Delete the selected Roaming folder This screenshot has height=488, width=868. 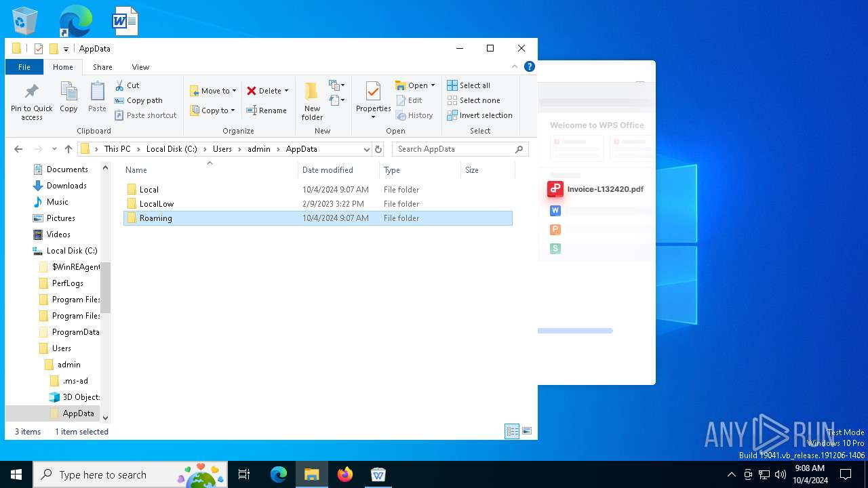(x=264, y=91)
